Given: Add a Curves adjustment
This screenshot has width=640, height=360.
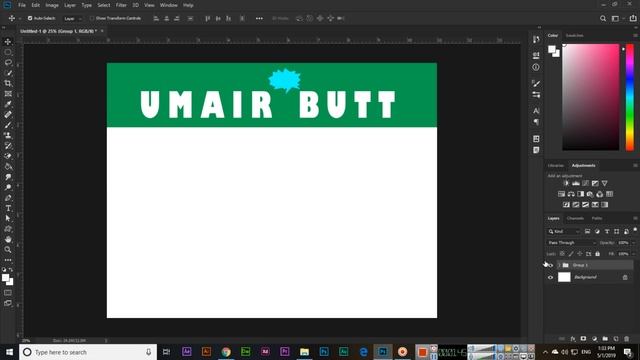Looking at the screenshot, I should pos(586,183).
